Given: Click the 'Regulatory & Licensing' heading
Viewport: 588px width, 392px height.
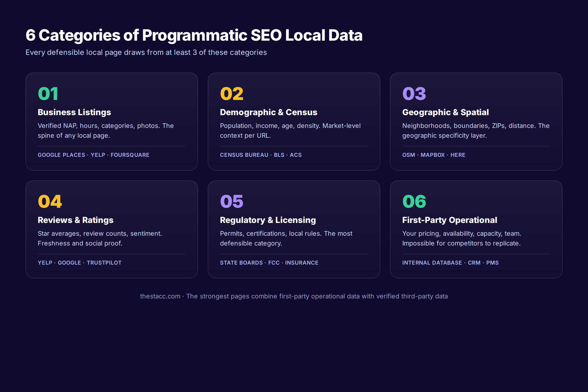Looking at the screenshot, I should tap(268, 220).
